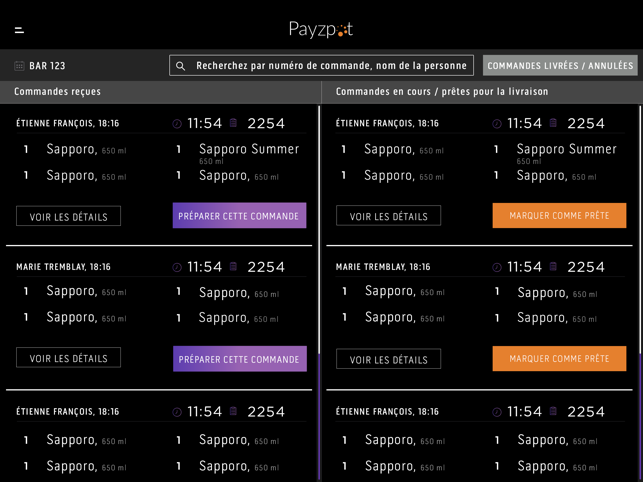Image resolution: width=643 pixels, height=482 pixels.
Task: Préparer cette commande for received Marie Tremblay order
Action: point(240,359)
